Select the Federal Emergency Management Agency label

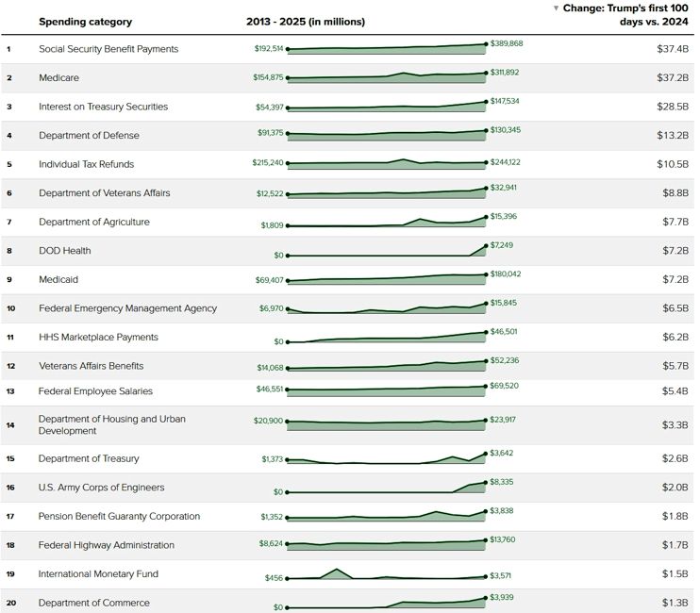click(127, 308)
